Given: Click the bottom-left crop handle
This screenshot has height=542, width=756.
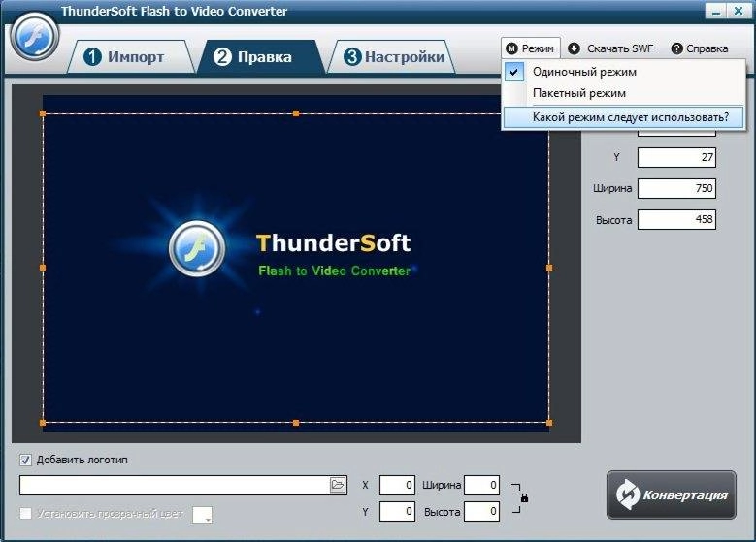Looking at the screenshot, I should point(43,423).
